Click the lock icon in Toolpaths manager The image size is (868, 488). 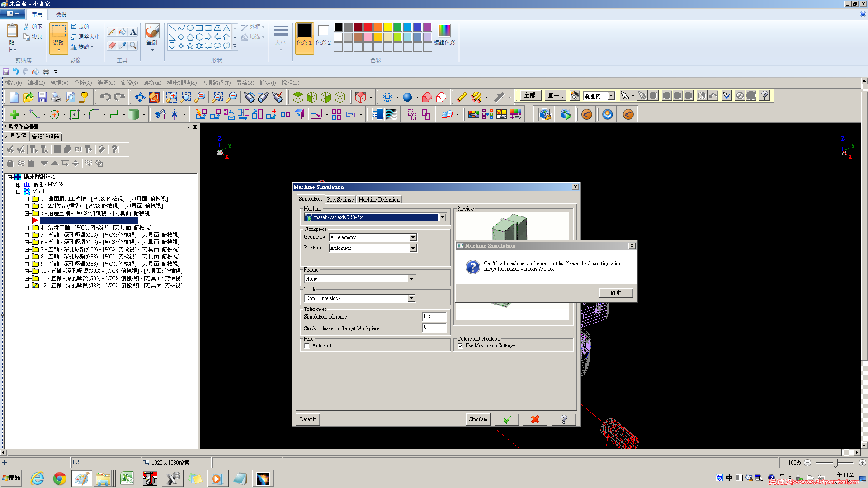[10, 163]
